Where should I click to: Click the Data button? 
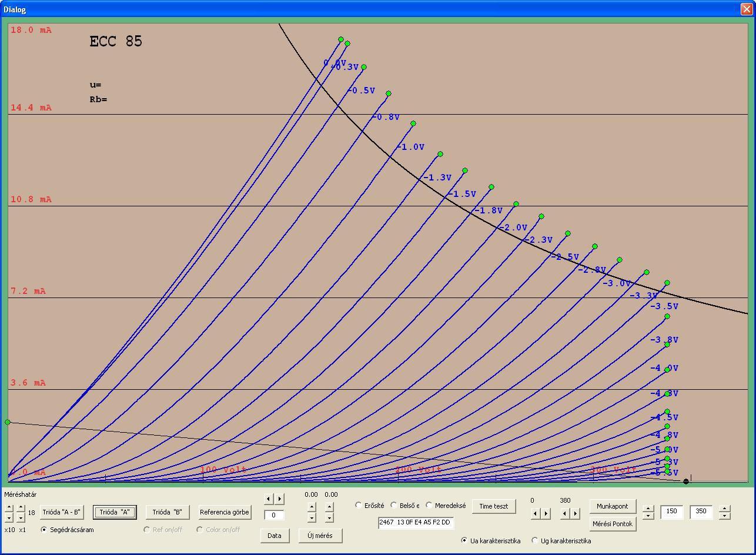point(275,536)
